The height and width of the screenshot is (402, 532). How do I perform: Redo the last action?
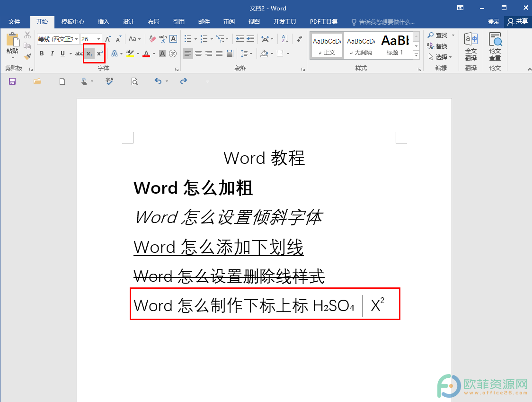tap(184, 81)
